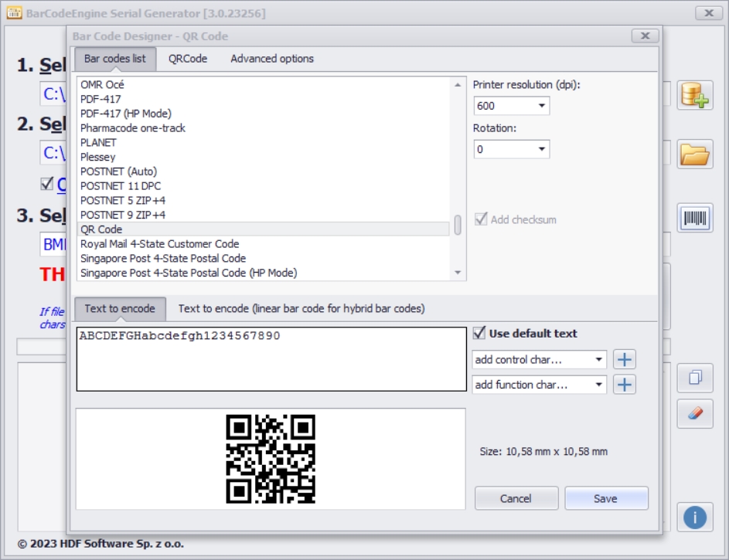
Task: Open the blue info icon
Action: pos(694,517)
